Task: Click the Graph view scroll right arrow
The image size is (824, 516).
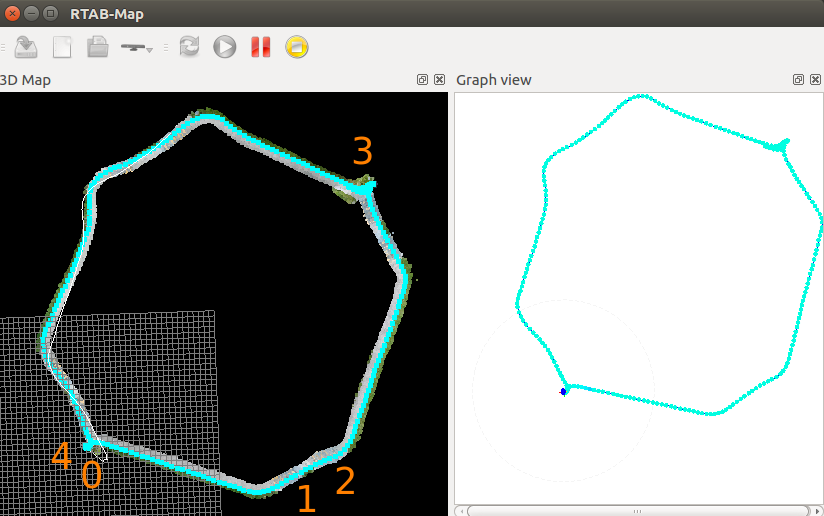Action: (x=817, y=511)
